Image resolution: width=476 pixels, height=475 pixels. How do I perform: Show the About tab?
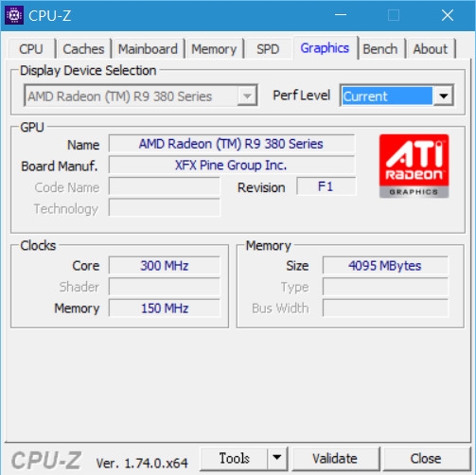click(431, 49)
